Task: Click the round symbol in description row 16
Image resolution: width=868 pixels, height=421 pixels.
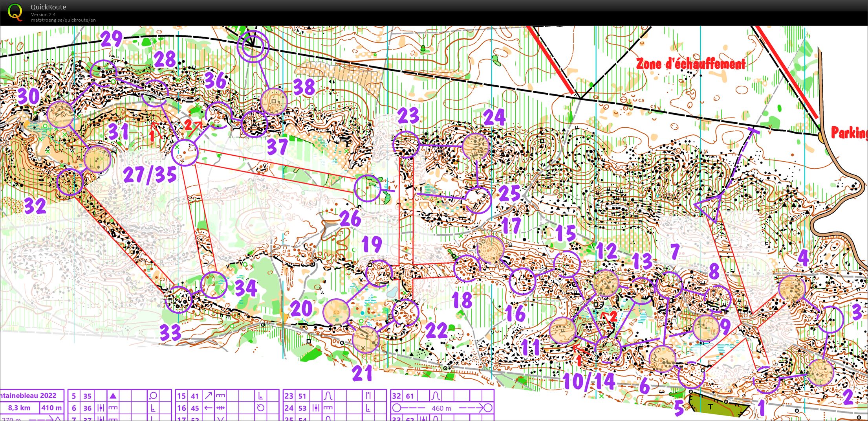Action: (261, 408)
